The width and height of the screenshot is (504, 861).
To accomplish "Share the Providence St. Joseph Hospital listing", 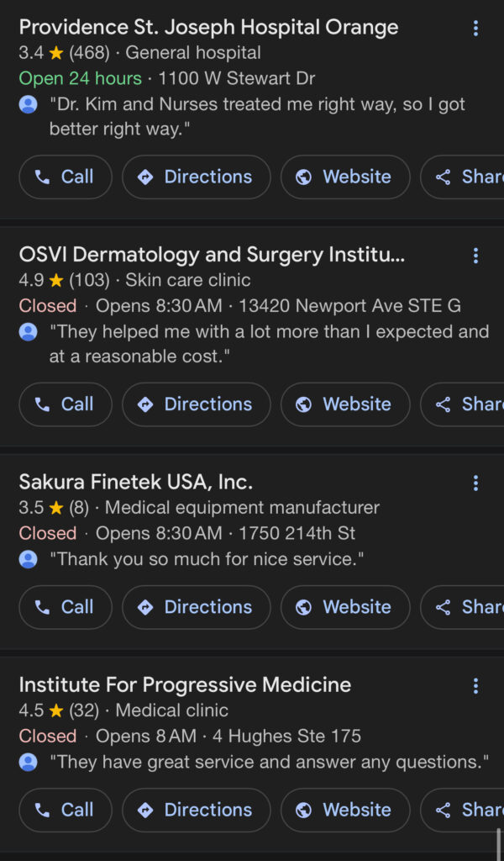I will tap(467, 177).
